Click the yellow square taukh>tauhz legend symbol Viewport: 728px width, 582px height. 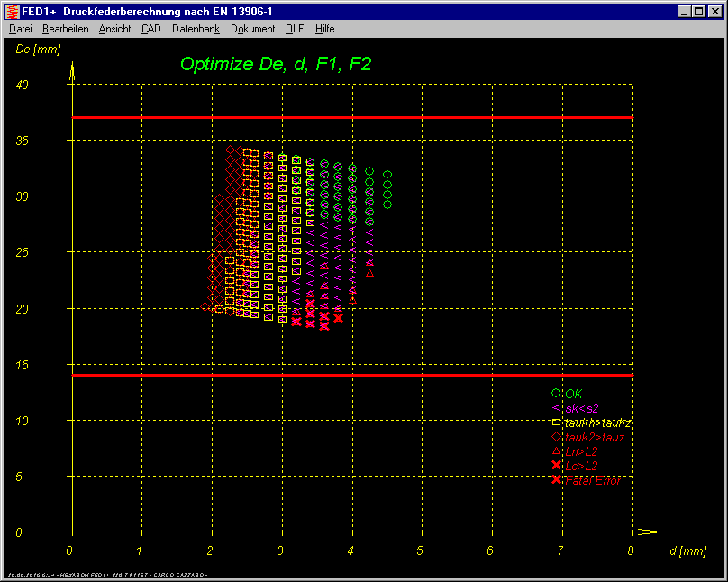[556, 423]
